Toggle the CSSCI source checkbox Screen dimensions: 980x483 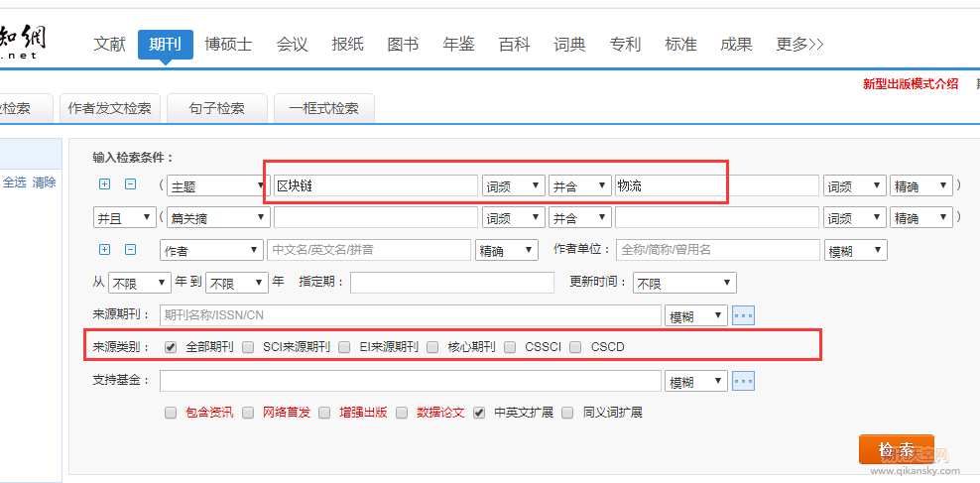[511, 347]
